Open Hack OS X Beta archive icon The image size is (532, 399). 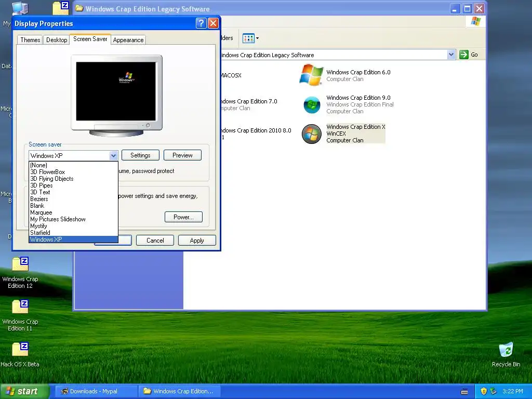pos(20,349)
